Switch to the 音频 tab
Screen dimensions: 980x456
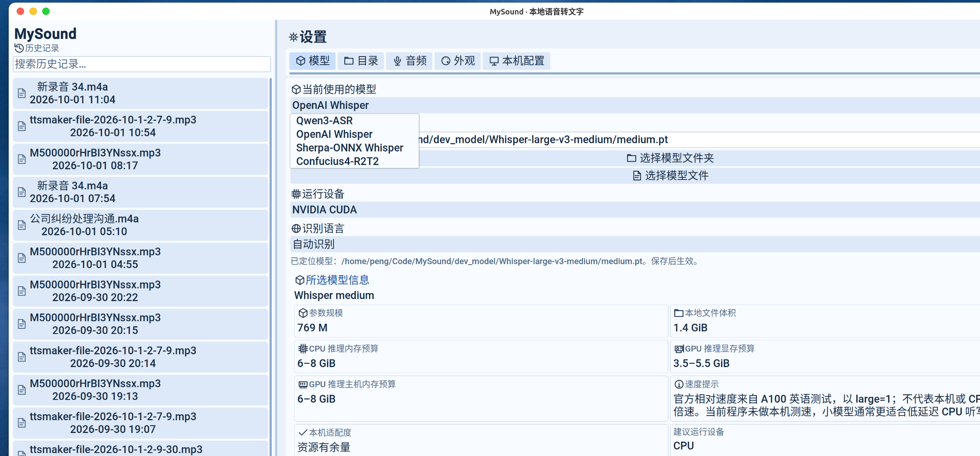click(409, 61)
